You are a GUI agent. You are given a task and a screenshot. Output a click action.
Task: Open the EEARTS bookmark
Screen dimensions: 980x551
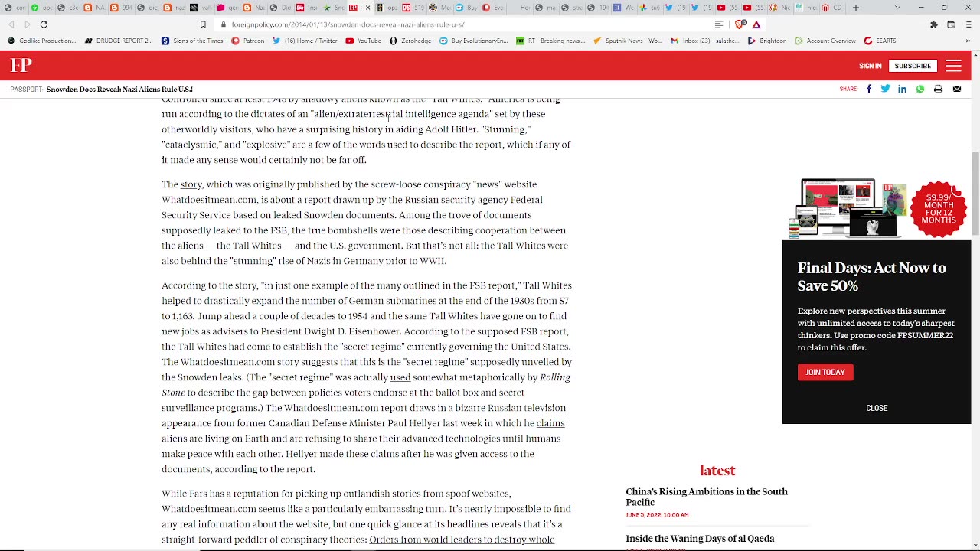click(x=880, y=41)
